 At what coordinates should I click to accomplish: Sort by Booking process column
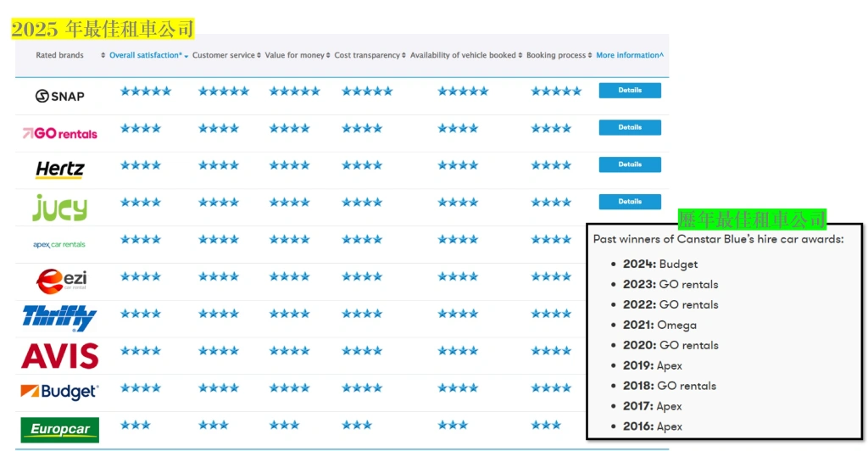click(559, 55)
